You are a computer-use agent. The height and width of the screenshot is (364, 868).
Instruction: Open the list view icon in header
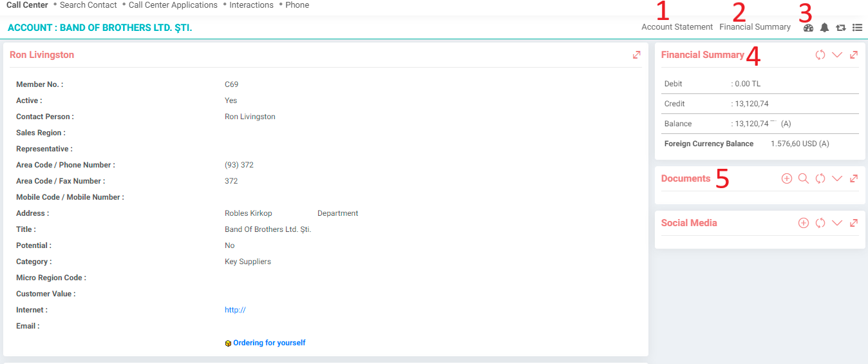click(857, 28)
